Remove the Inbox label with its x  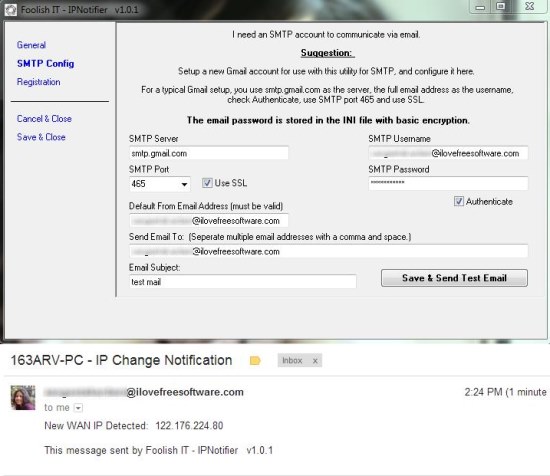point(315,361)
